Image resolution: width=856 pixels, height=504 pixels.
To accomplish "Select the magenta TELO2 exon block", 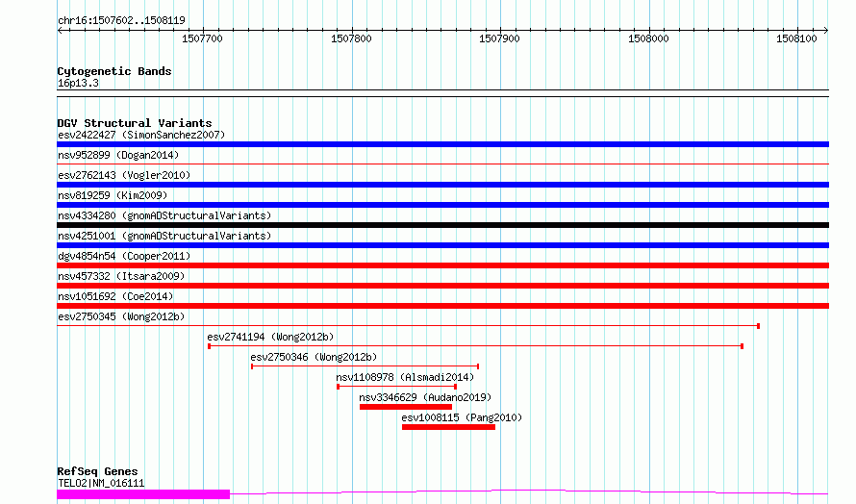I will coord(143,494).
